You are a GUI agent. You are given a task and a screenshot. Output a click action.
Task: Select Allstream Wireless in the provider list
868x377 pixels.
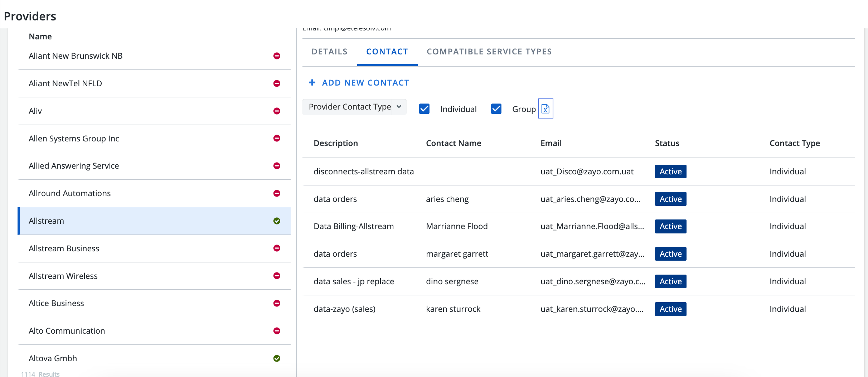(x=63, y=276)
